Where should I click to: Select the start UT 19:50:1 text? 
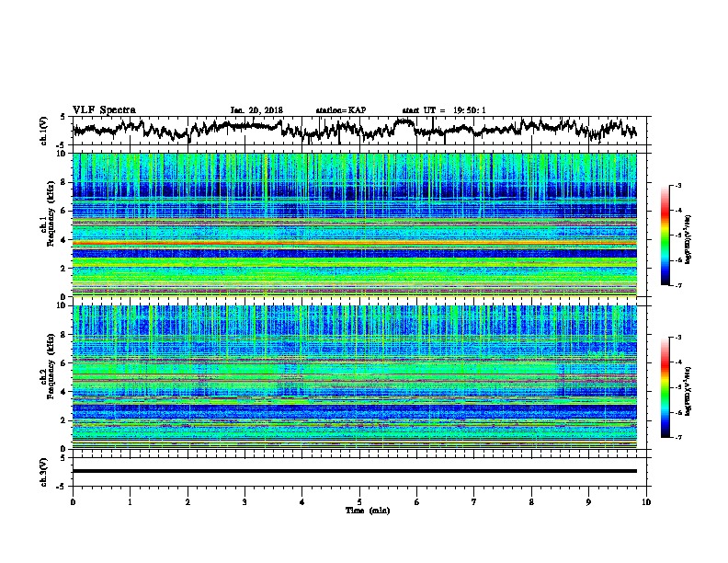point(444,110)
